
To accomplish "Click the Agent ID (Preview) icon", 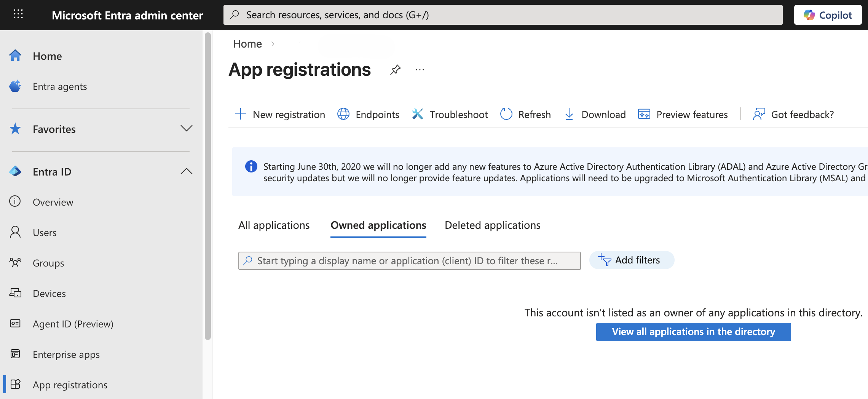I will tap(15, 323).
